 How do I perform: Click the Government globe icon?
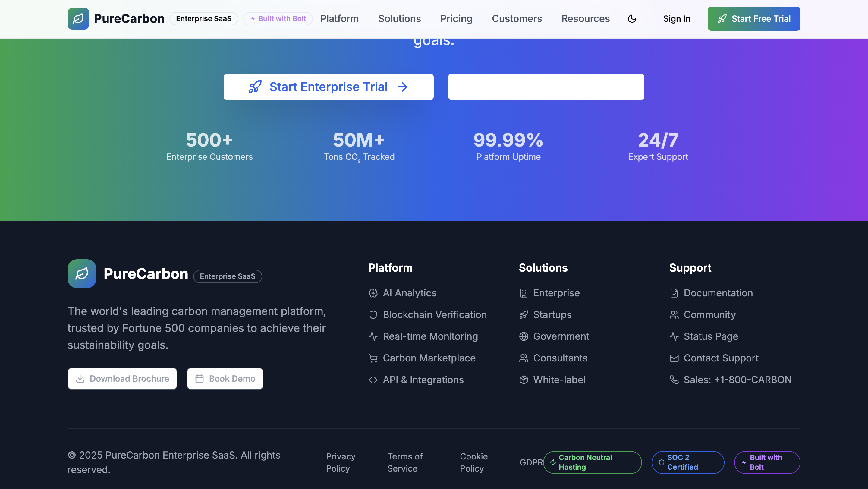click(523, 336)
